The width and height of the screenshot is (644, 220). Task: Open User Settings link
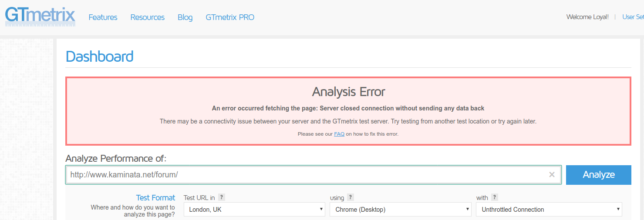point(633,17)
